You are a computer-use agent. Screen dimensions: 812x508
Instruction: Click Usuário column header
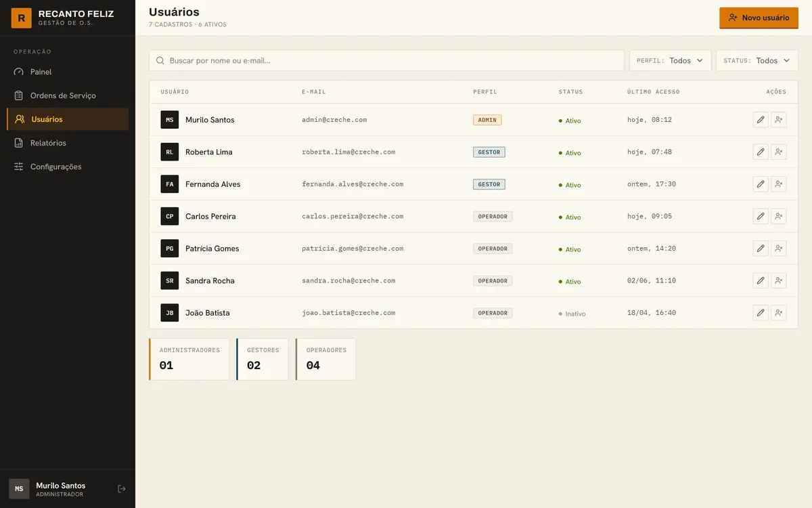175,92
